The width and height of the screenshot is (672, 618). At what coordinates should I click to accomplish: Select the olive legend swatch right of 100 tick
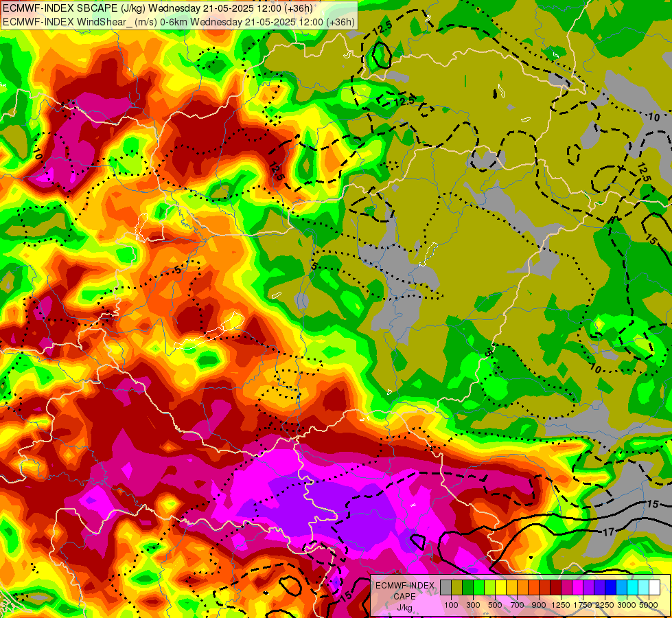click(457, 588)
